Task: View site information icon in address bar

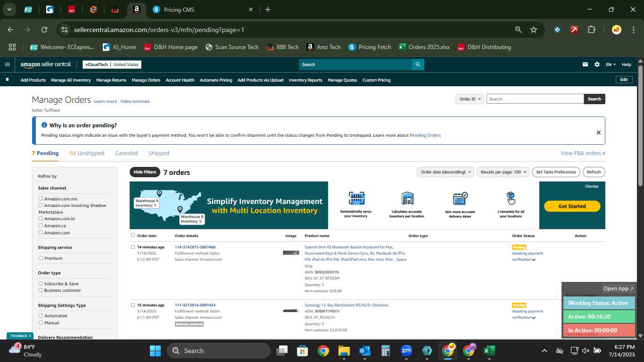Action: click(64, 30)
